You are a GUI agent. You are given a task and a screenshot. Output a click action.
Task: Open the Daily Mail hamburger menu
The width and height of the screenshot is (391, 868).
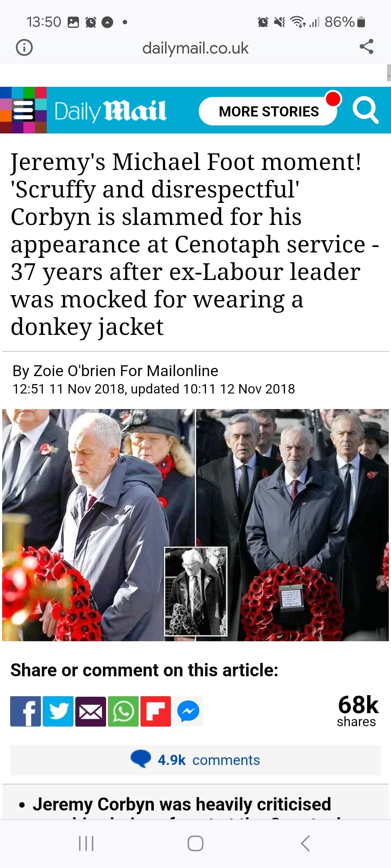[x=23, y=110]
